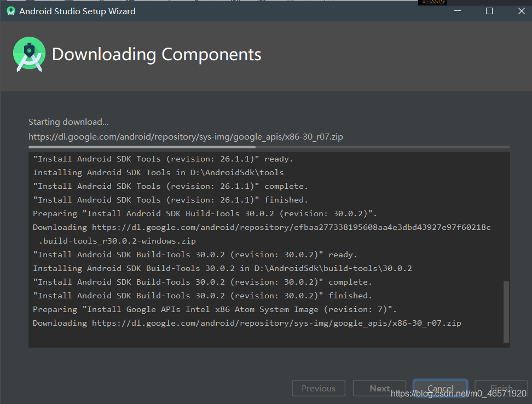Screen dimensions: 532x404
Task: Click the blog.csdn.net watermark link
Action: 458,394
